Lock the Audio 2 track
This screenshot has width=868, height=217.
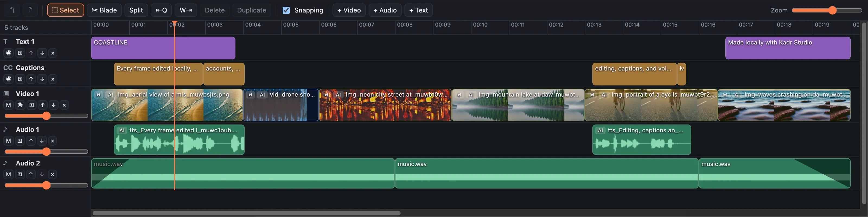click(x=20, y=174)
